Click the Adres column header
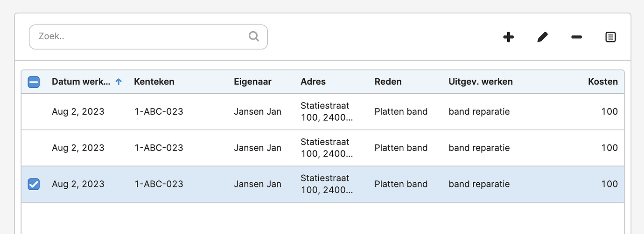 (313, 82)
